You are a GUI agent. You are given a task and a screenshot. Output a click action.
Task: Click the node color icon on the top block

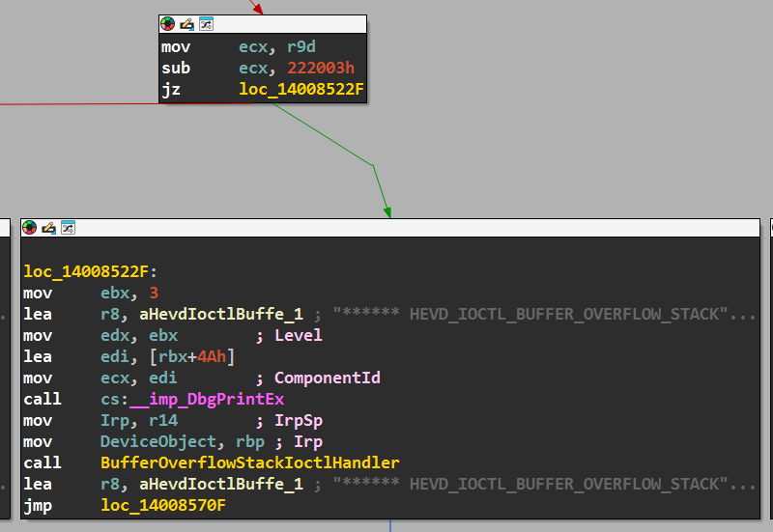tap(168, 24)
